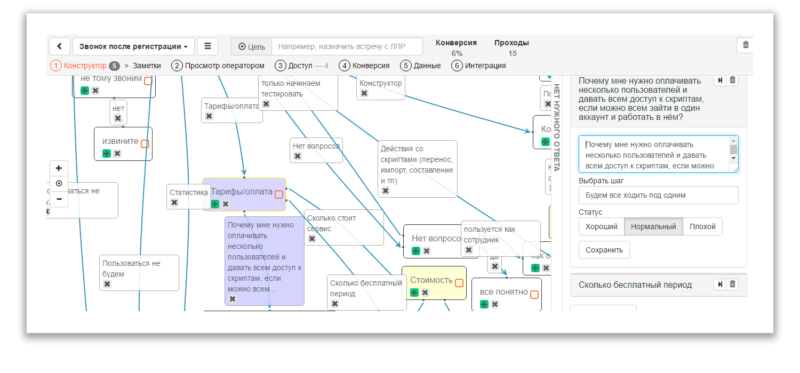This screenshot has height=373, width=800.
Task: Delete 'Сколько бесплатный период' in side panel
Action: (x=733, y=284)
